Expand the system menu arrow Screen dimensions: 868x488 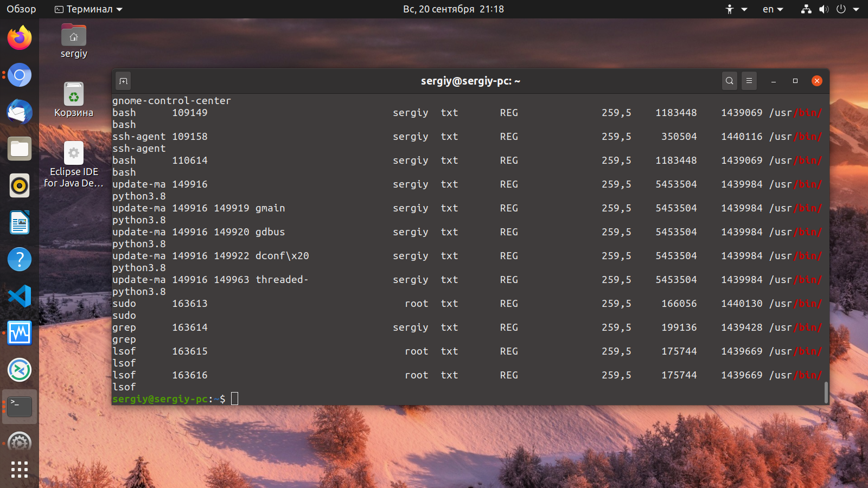point(856,9)
